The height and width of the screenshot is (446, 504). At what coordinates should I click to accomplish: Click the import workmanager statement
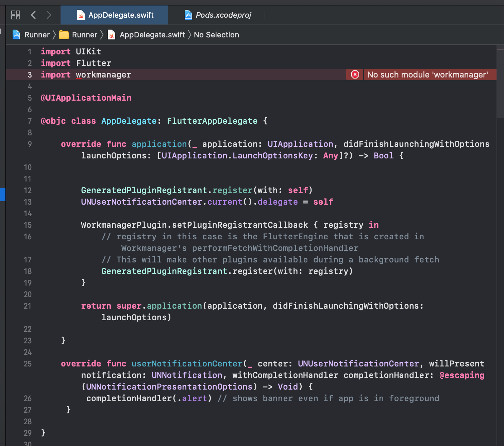[86, 74]
